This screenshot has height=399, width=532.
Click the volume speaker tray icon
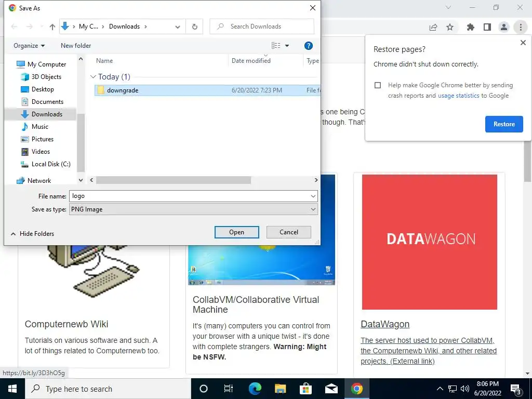coord(465,389)
